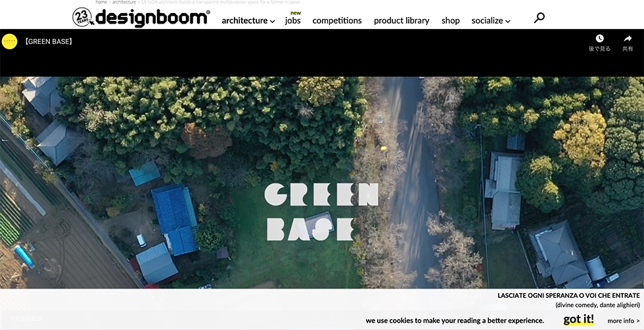Image resolution: width=644 pixels, height=330 pixels.
Task: Click the 【GREEN BASE】 video title
Action: [x=48, y=41]
